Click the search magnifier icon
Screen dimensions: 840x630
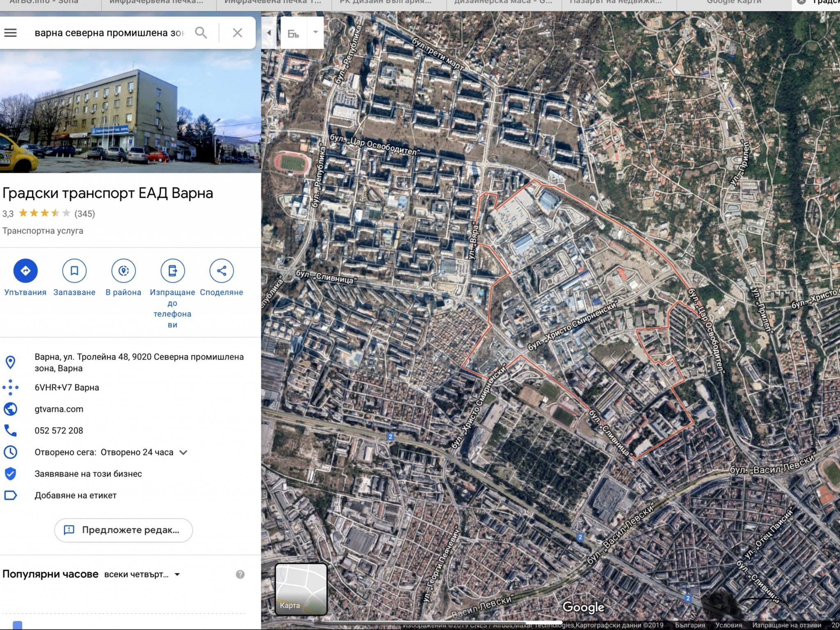(201, 33)
